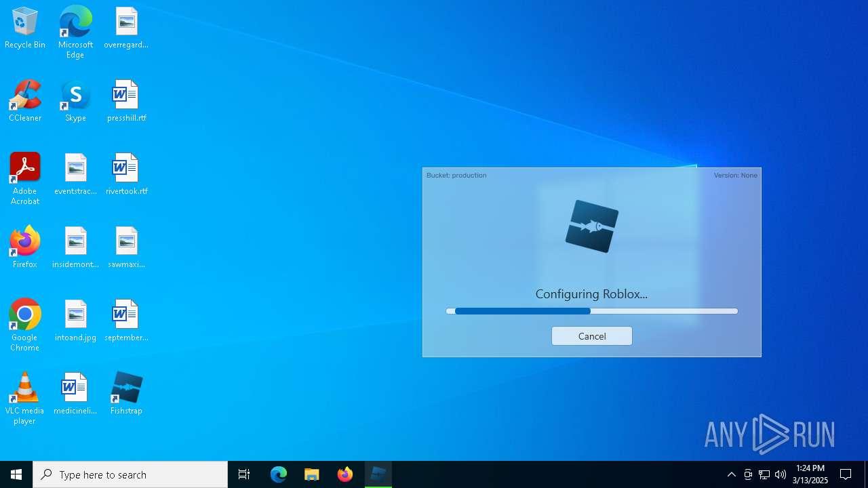868x488 pixels.
Task: Cancel the Roblox configuration
Action: pos(591,336)
